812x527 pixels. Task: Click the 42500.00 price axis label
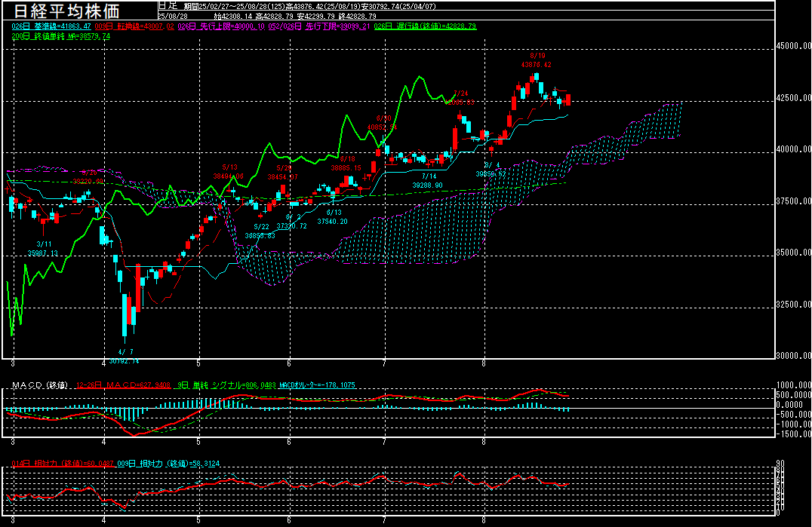793,98
